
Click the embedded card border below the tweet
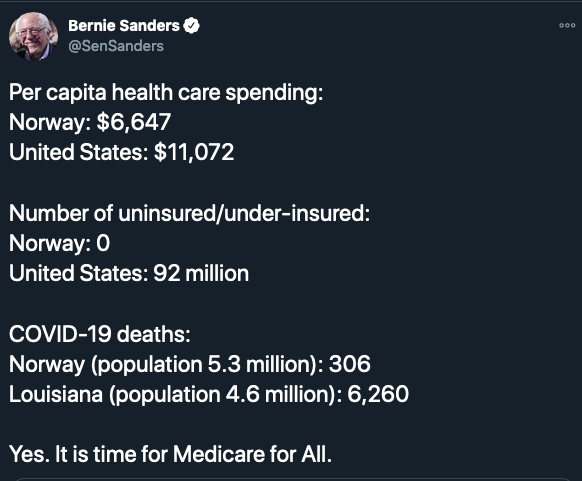pos(291,479)
